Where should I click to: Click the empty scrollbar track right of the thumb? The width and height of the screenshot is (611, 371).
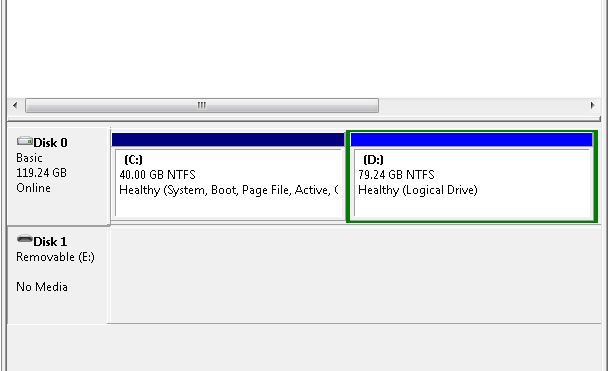point(482,105)
